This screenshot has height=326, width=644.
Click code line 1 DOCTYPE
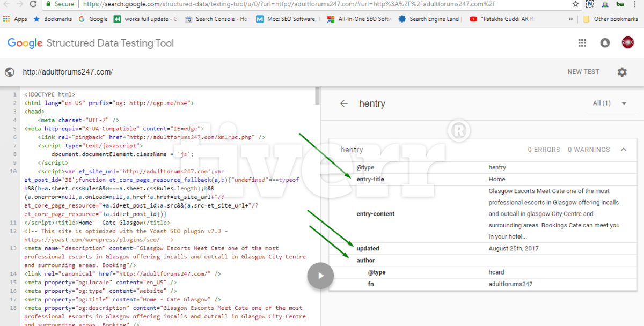49,94
